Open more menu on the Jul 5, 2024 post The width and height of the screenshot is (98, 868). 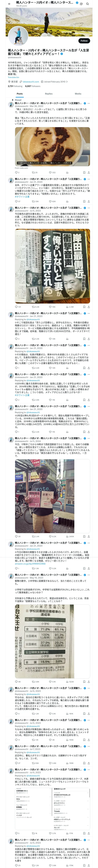(x=89, y=438)
